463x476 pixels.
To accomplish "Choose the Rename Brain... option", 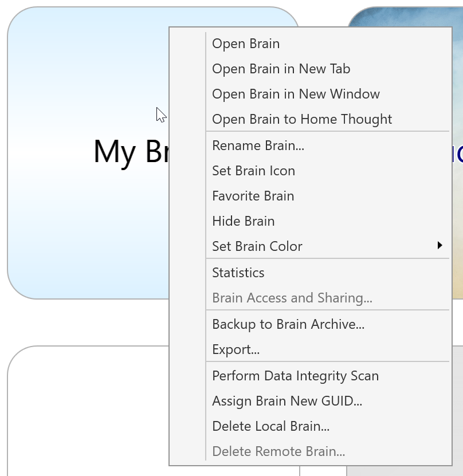I will click(258, 146).
